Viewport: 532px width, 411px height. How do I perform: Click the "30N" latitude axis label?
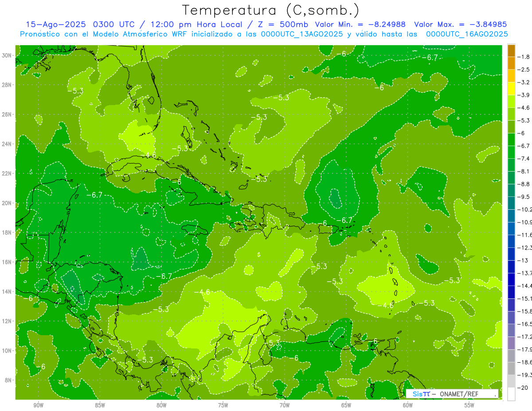[7, 55]
